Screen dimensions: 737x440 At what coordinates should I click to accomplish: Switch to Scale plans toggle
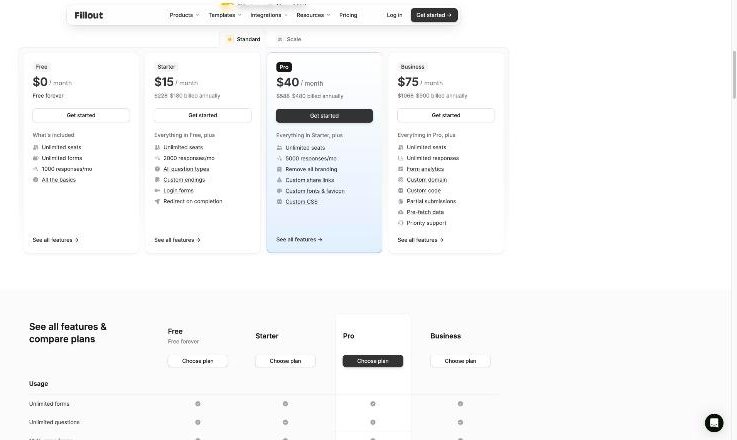click(x=289, y=39)
